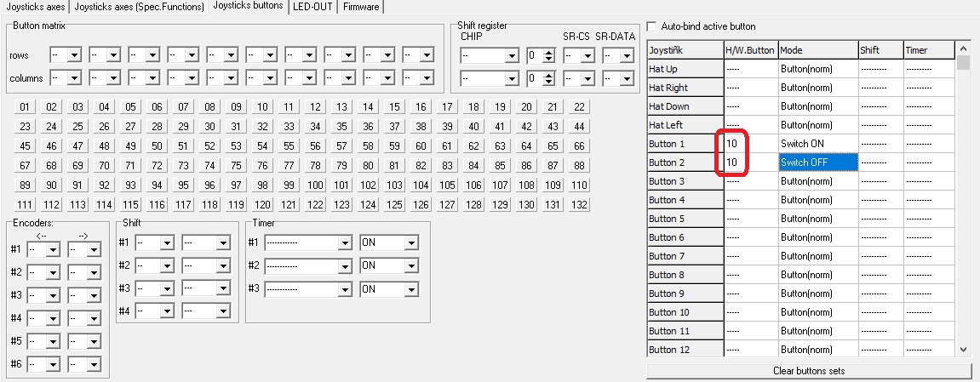Click Button 5 mode cell
Image resolution: width=980 pixels, height=382 pixels.
coord(818,219)
